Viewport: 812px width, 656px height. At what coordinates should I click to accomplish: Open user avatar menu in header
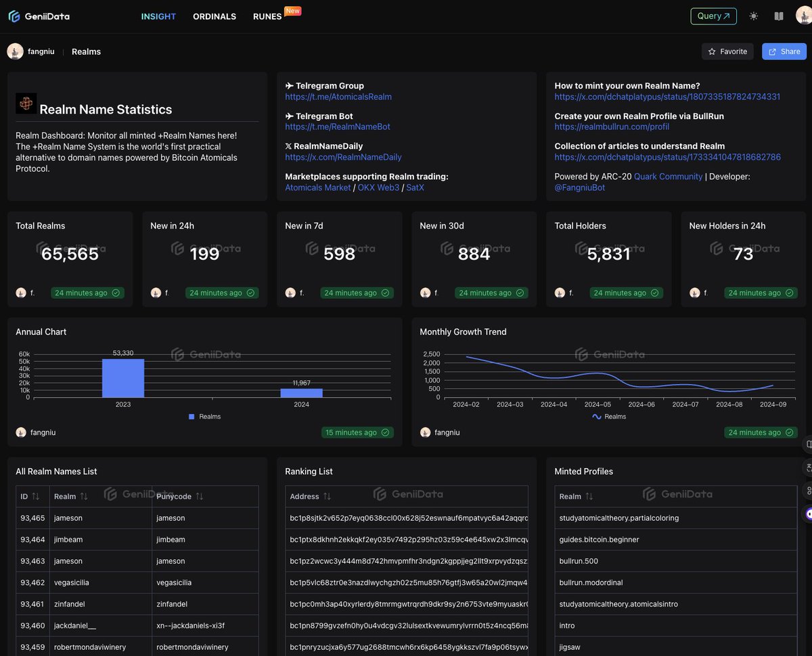click(803, 16)
